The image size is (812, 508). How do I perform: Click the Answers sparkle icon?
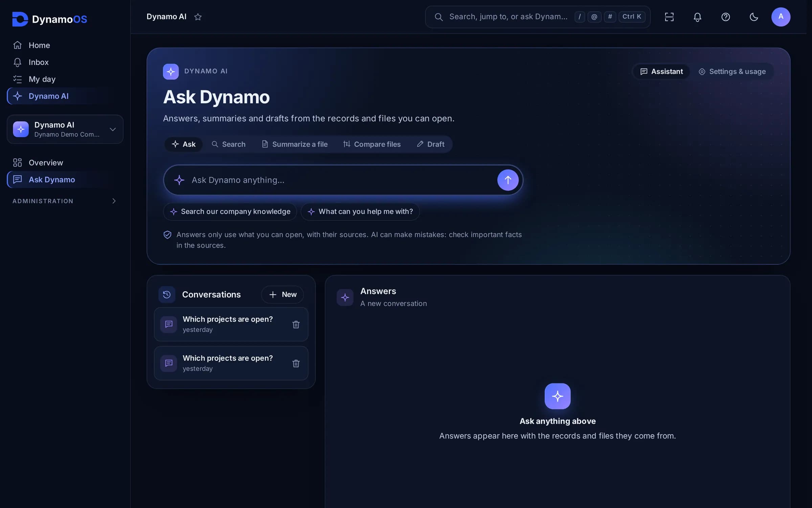(345, 297)
